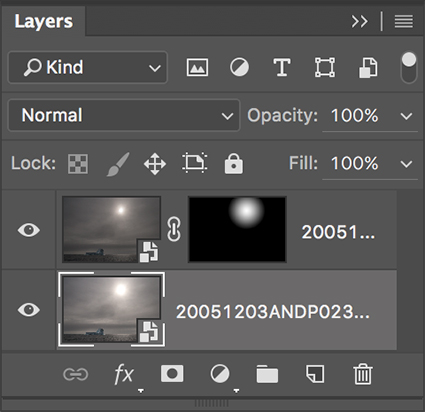Select the Layers panel tab
This screenshot has width=425, height=412.
[x=43, y=22]
